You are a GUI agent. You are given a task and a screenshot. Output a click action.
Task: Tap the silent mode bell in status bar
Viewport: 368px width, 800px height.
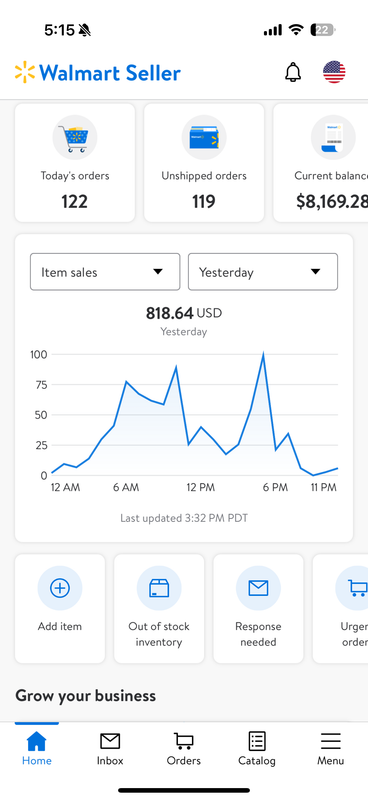(x=85, y=31)
